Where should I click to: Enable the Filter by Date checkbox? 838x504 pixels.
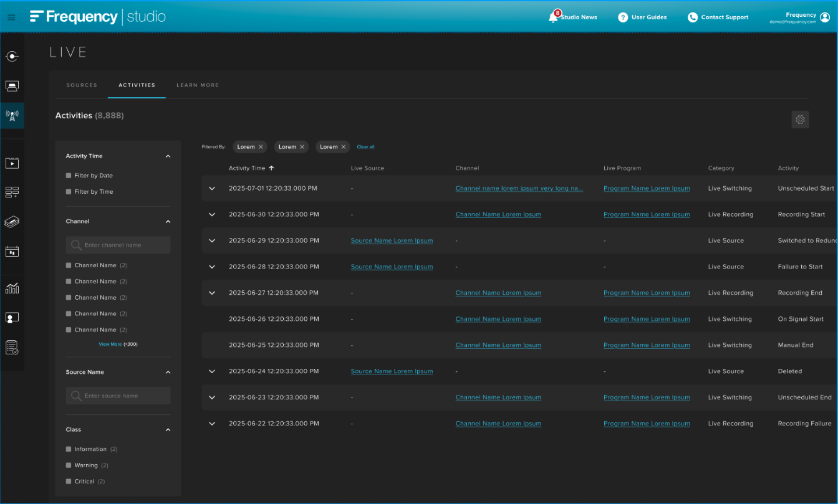(x=69, y=176)
